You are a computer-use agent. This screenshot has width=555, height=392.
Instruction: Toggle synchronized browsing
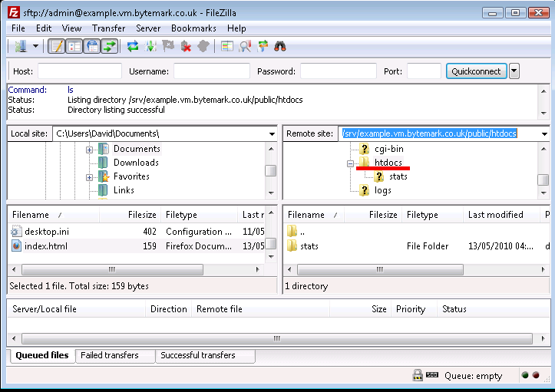pyautogui.click(x=263, y=46)
